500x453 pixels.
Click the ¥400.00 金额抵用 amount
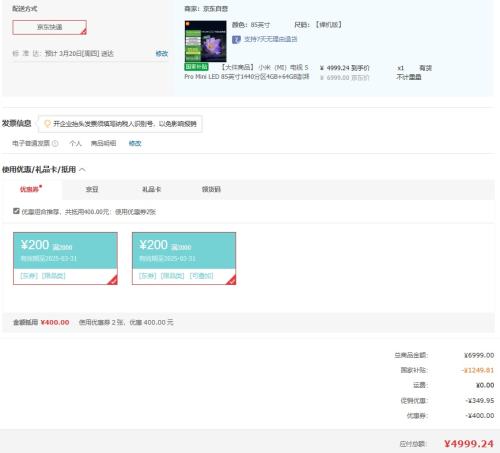(55, 322)
